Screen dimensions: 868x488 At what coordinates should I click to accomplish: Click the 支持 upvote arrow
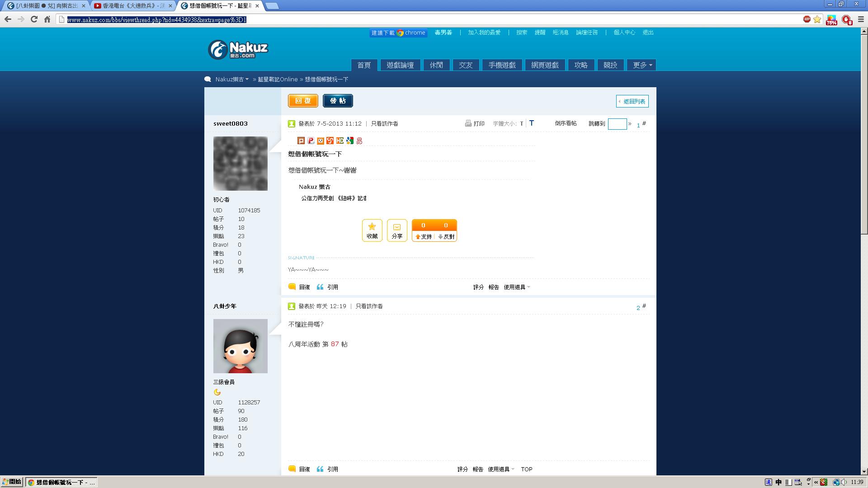pos(418,237)
